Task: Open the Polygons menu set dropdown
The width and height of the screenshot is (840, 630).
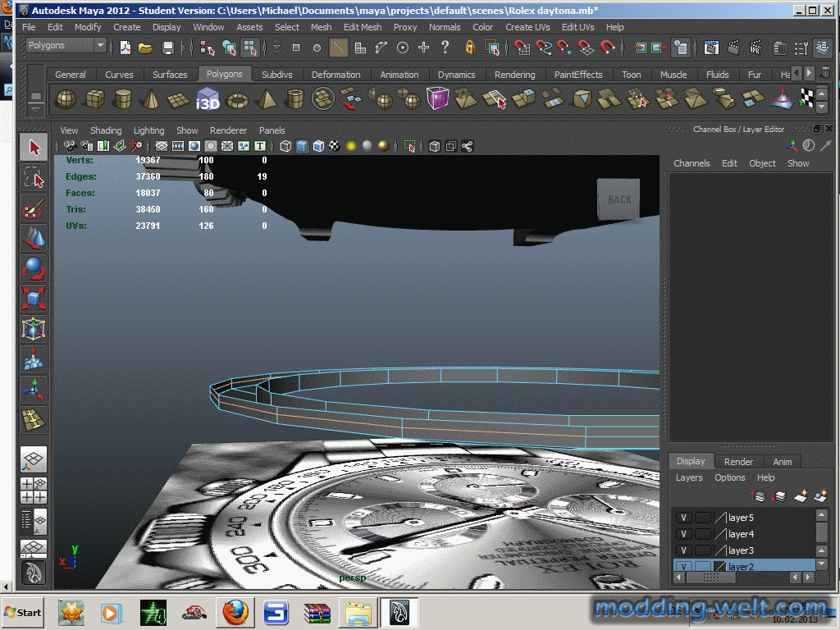Action: (66, 46)
